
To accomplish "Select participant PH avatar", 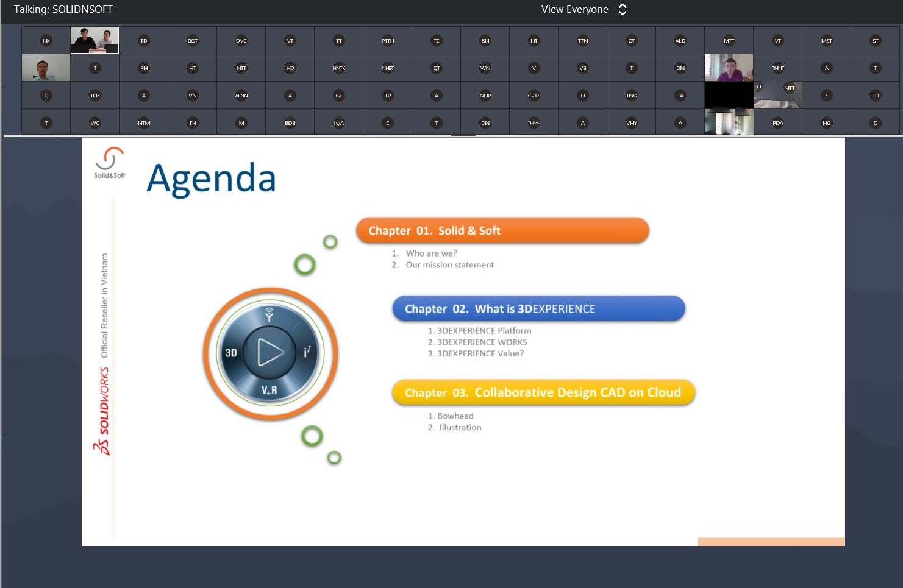I will pos(144,68).
